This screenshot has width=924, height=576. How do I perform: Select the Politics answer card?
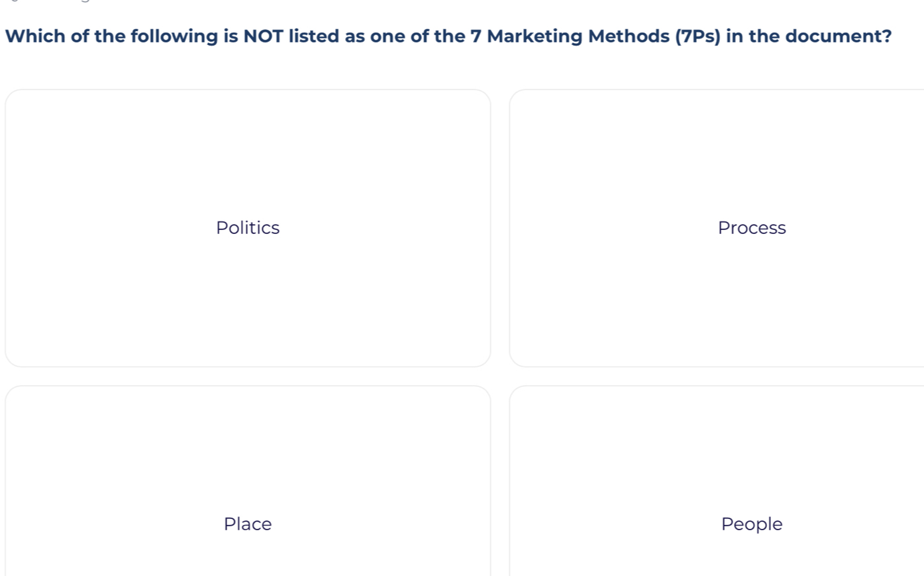248,228
